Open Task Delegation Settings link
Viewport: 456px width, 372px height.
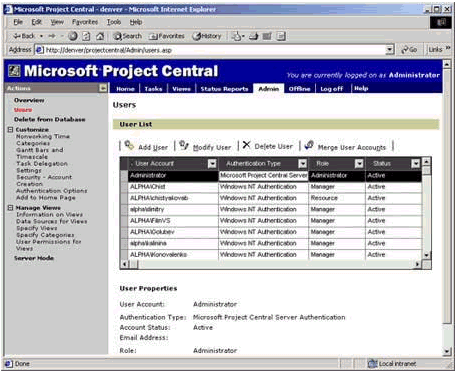[42, 167]
